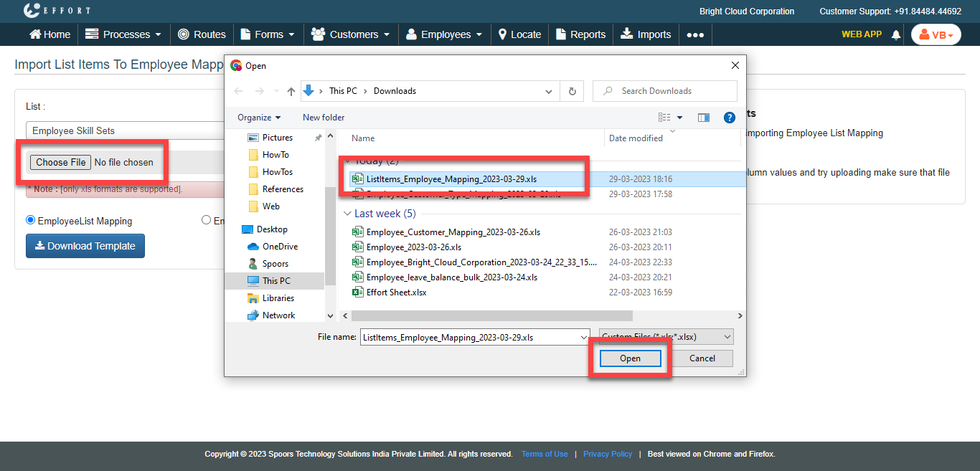Select EmployeeList Mapping radio button
Viewport: 980px width, 471px height.
[30, 221]
